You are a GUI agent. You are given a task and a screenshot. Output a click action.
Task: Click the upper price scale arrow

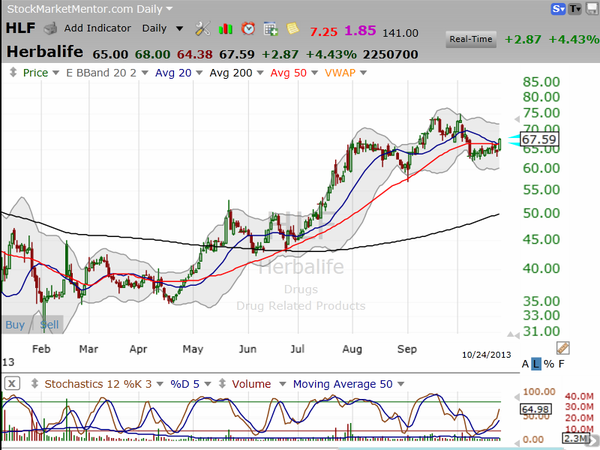click(517, 119)
